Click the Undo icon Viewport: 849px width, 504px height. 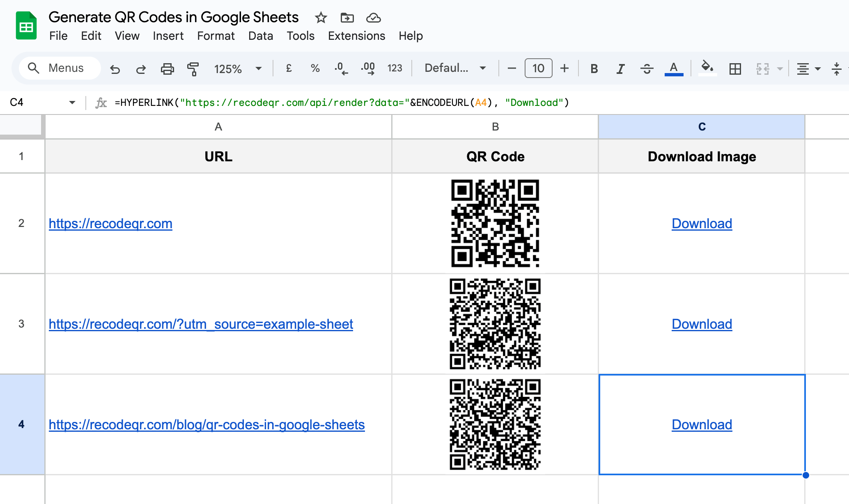click(115, 69)
